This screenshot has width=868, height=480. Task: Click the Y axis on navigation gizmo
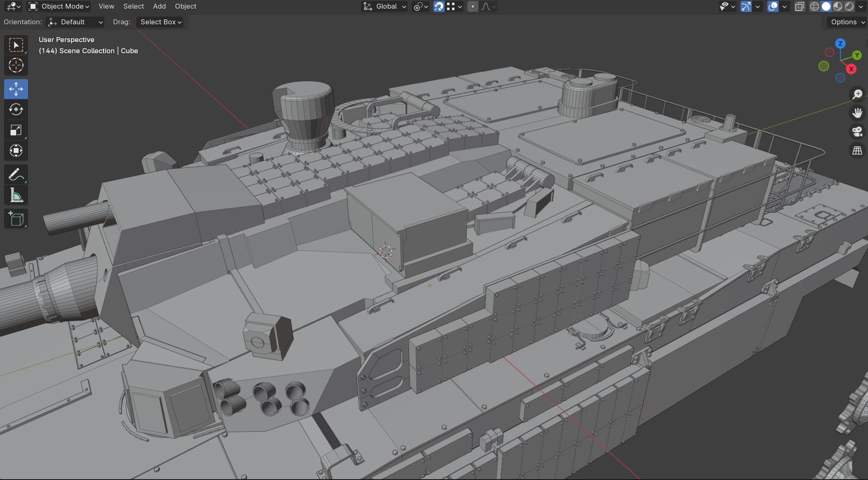tap(857, 55)
